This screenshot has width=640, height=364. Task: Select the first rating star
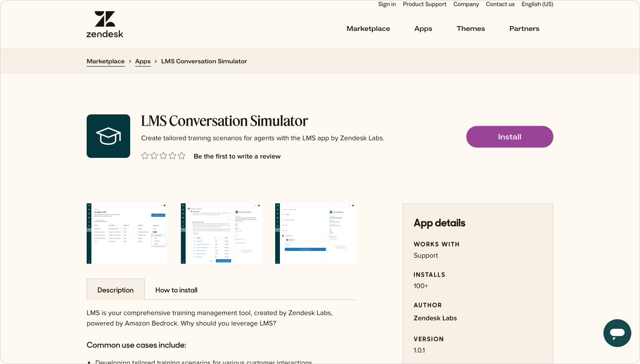(145, 156)
